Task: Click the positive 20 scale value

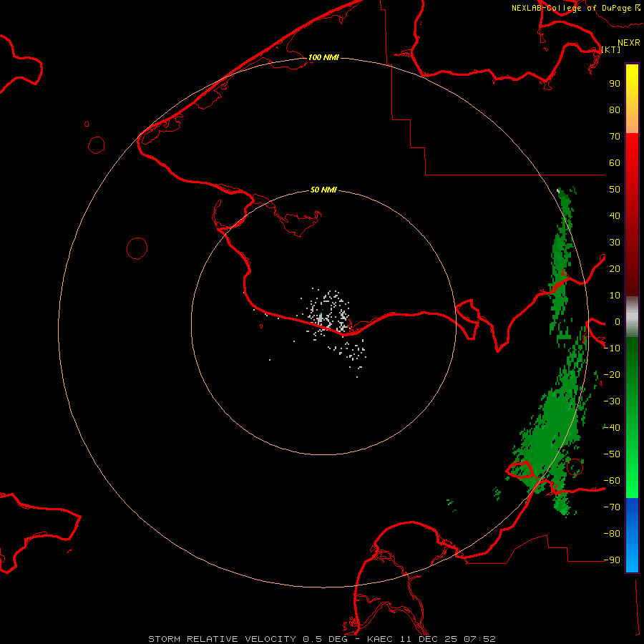Action: point(615,268)
